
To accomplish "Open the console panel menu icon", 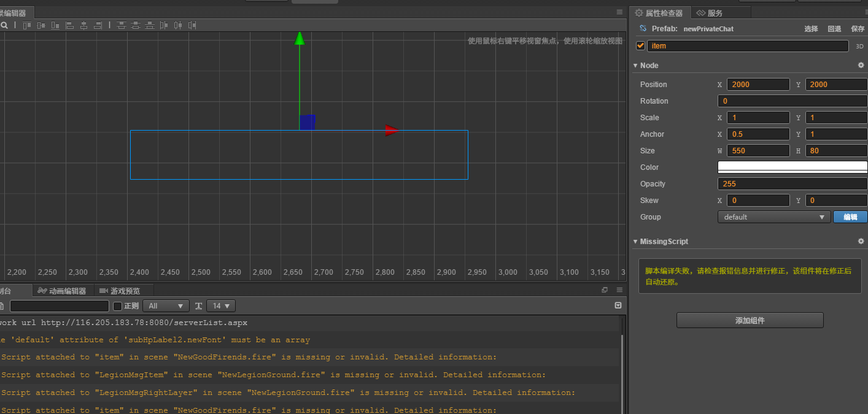I will tap(619, 290).
